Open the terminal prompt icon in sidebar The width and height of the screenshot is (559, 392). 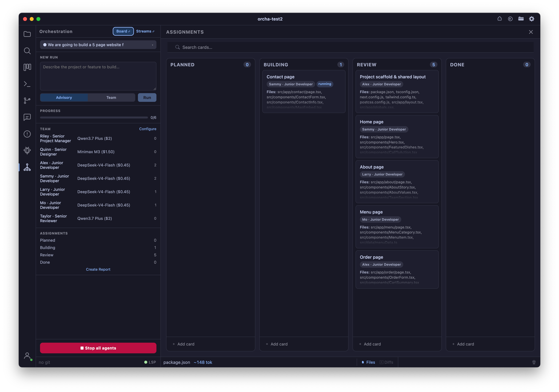pos(27,84)
